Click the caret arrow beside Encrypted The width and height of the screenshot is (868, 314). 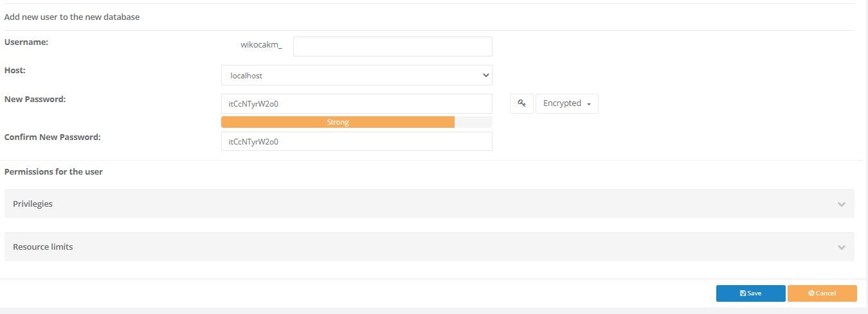(589, 104)
